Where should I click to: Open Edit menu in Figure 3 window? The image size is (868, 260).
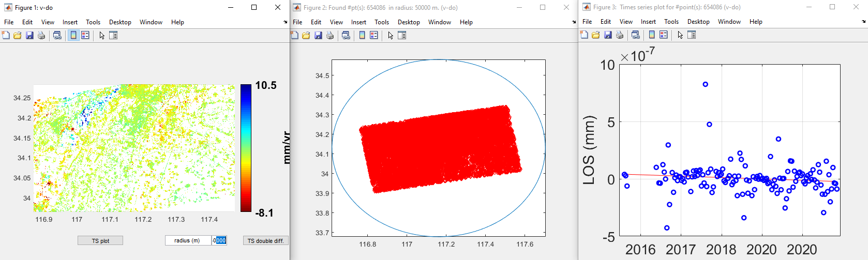606,22
